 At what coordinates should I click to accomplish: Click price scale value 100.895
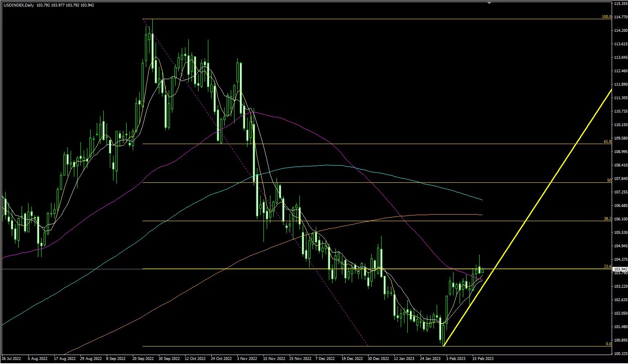click(x=621, y=340)
